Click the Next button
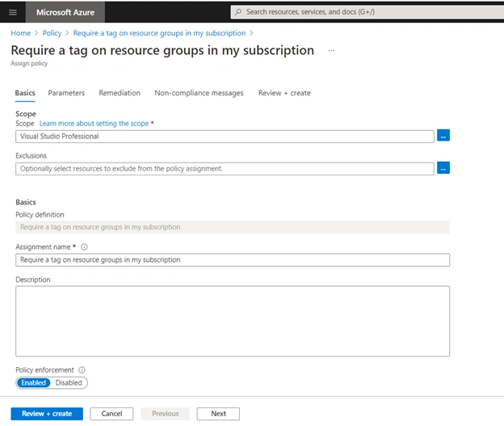This screenshot has width=504, height=426. click(218, 414)
